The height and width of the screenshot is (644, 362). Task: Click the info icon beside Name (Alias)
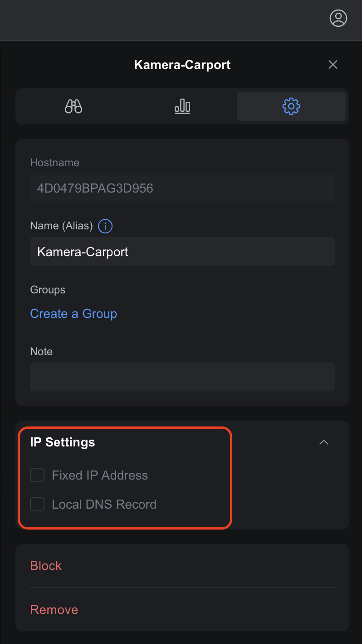105,226
